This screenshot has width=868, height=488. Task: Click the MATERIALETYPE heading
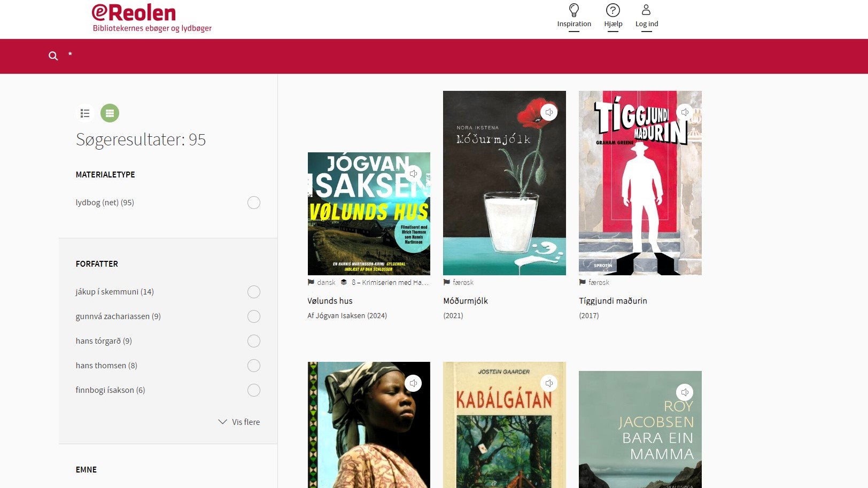[105, 175]
